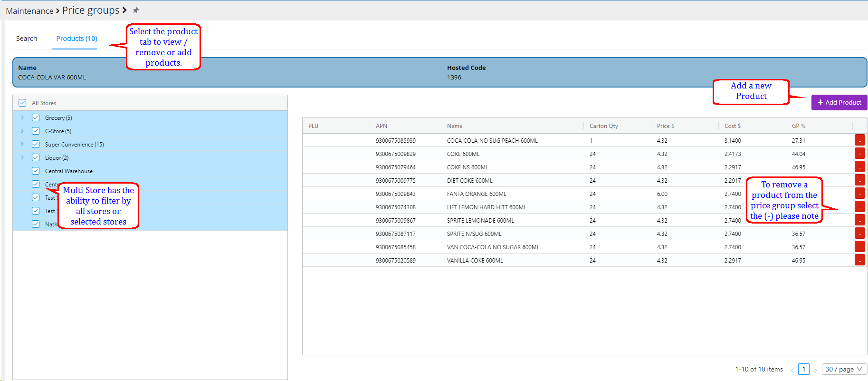
Task: Sort by GP % column header
Action: pos(799,126)
